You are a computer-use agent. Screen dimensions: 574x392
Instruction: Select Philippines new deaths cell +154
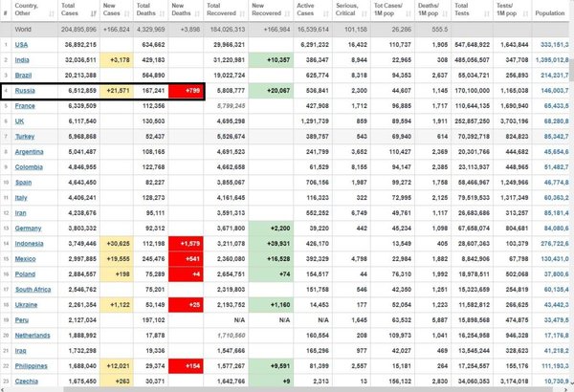(186, 366)
